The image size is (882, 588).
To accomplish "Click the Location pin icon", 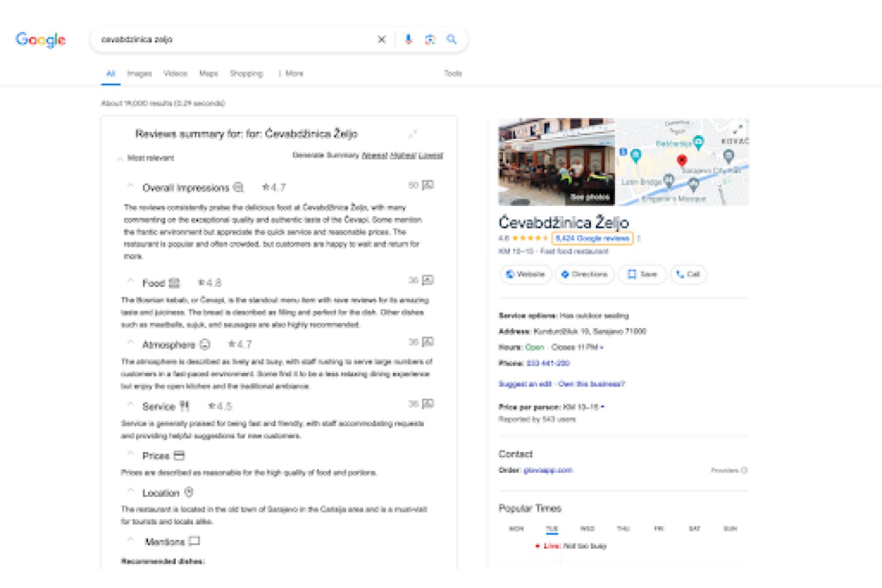I will click(x=189, y=492).
